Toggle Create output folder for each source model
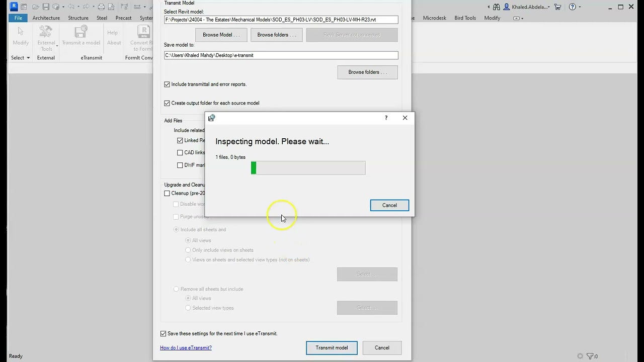 point(167,103)
